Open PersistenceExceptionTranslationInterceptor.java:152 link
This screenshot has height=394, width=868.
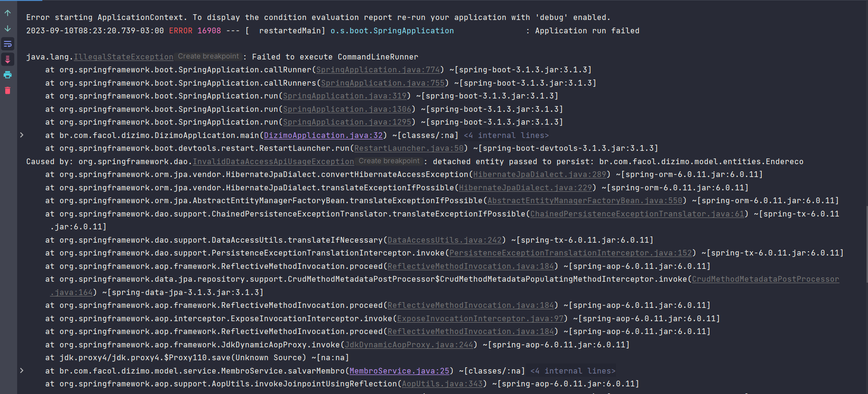[571, 253]
